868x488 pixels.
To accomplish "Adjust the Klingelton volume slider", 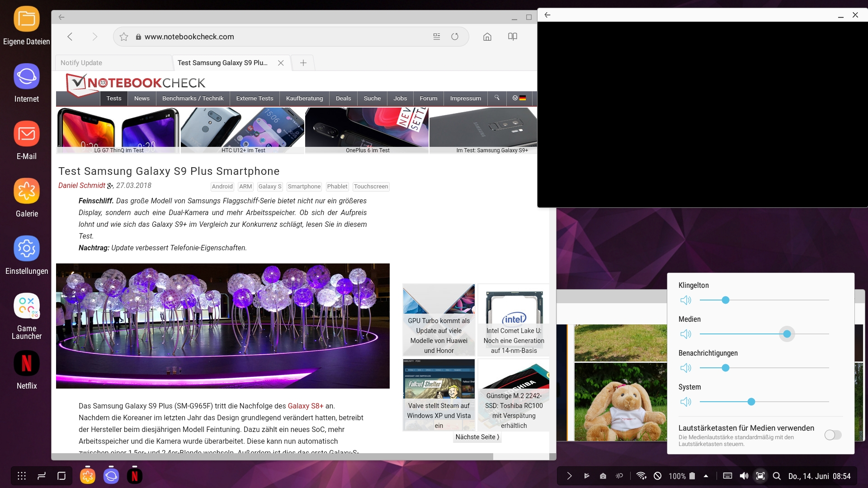I will 764,300.
